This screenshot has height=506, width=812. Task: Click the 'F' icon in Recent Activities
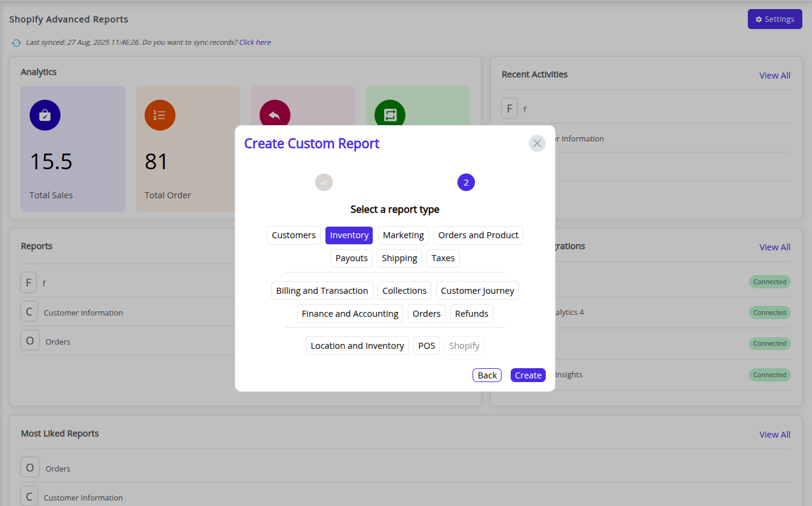point(509,109)
